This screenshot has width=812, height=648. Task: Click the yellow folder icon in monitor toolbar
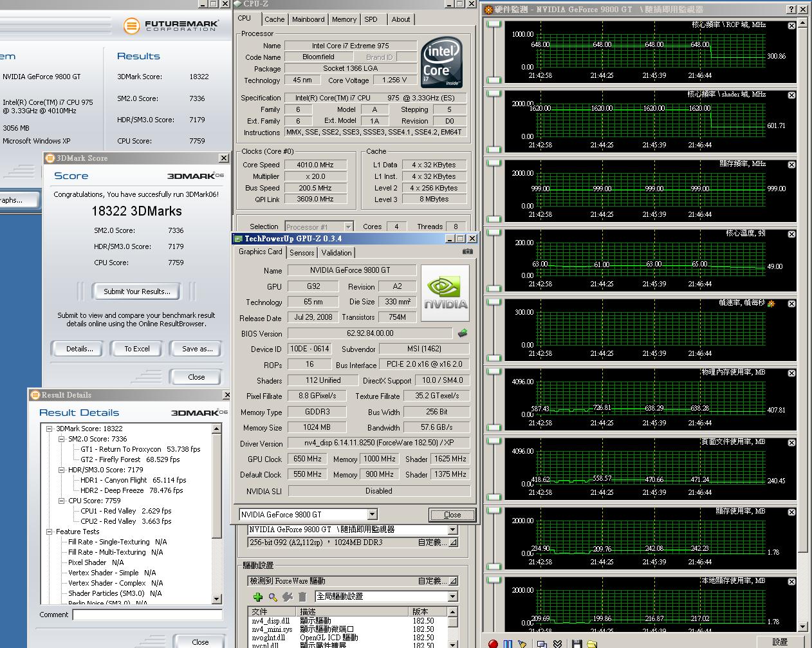[591, 643]
